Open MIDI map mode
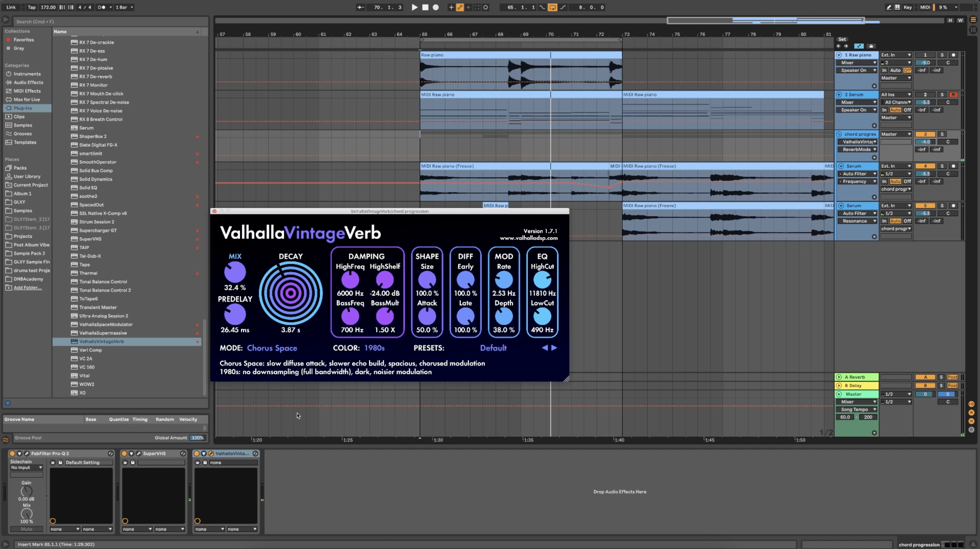 coord(925,7)
